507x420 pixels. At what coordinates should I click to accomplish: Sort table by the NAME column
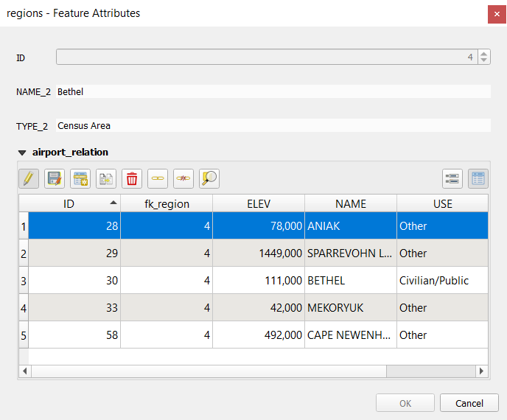[350, 203]
